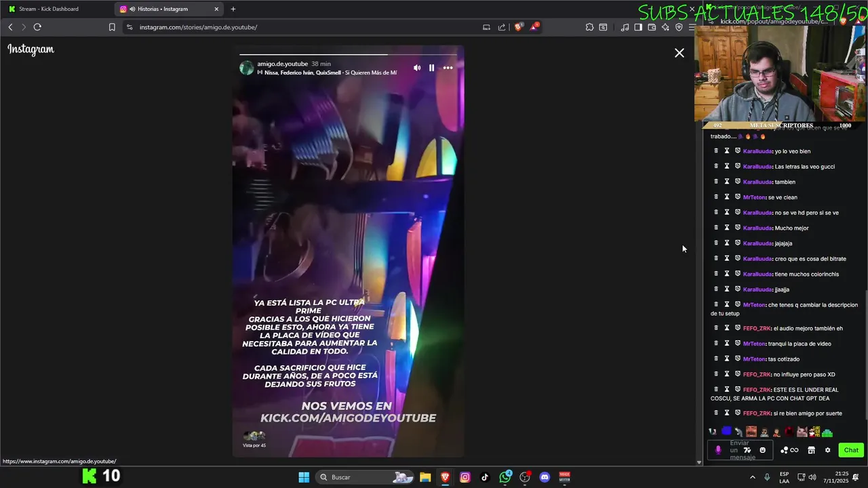
Task: Open Brave Wallet
Action: pos(652,27)
